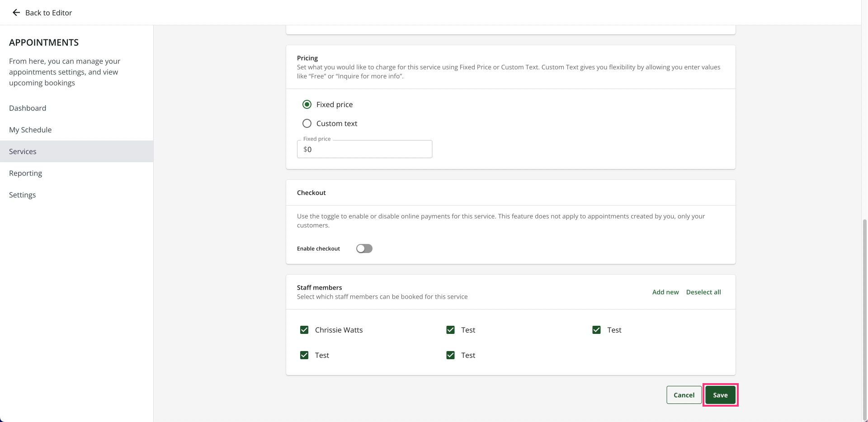Uncheck the Test checkbox right of Chrissie Watts
The width and height of the screenshot is (868, 422).
click(450, 330)
